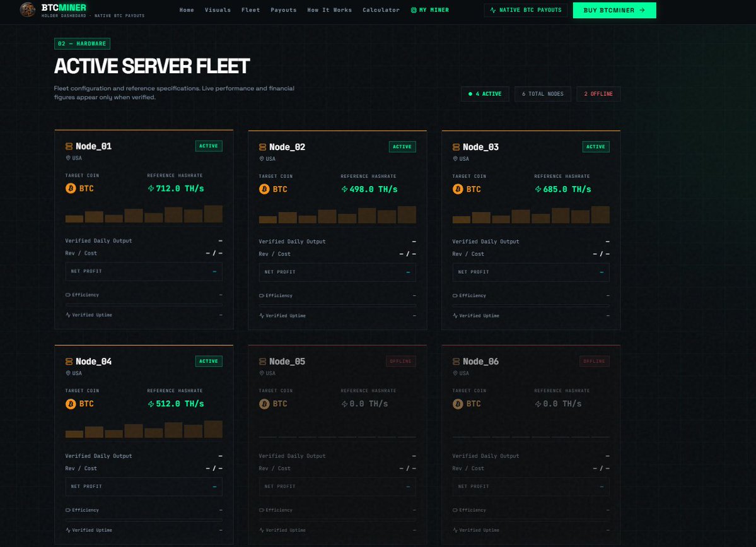The image size is (756, 547).
Task: Click Node_01 hashrate bar chart
Action: coord(144,214)
